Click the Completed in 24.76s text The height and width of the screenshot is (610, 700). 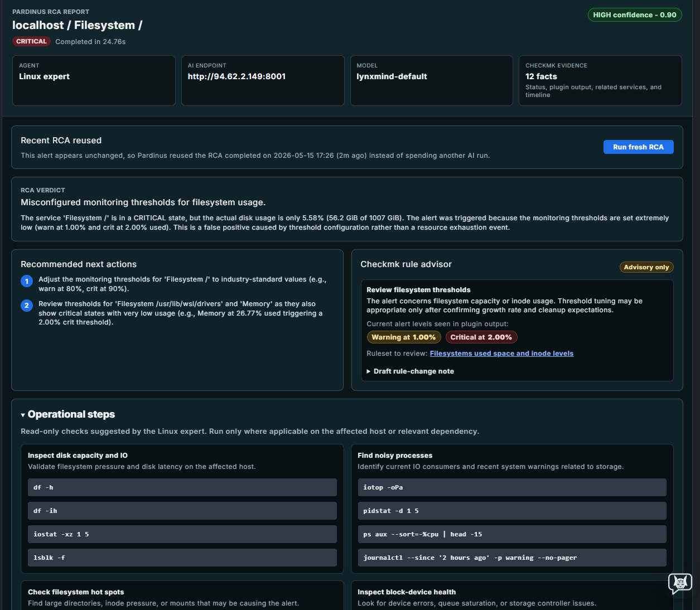[90, 42]
